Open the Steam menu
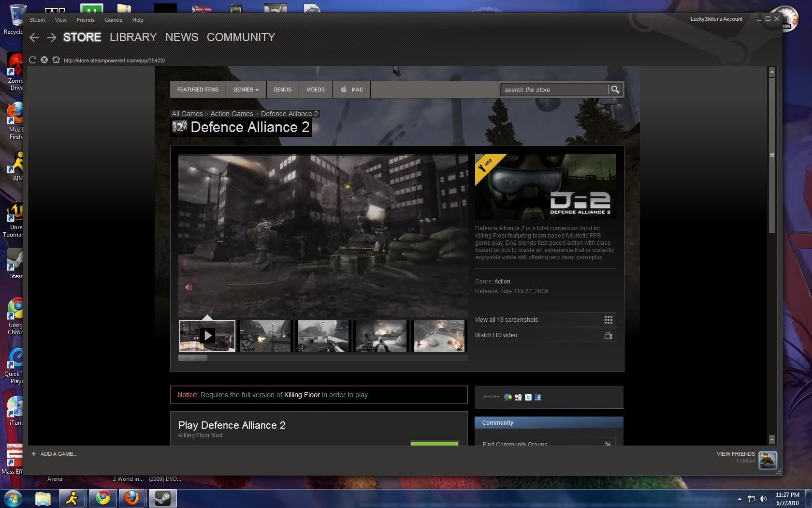The width and height of the screenshot is (812, 508). (37, 20)
